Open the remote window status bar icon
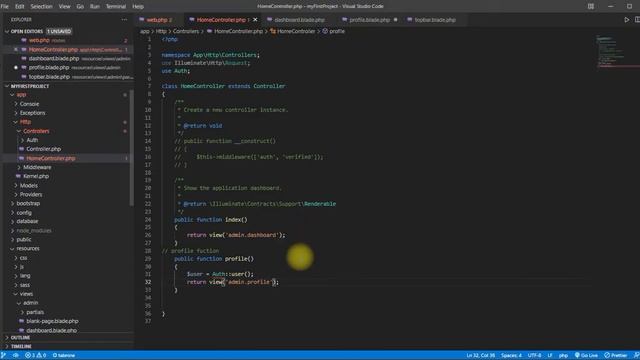 coord(4,355)
